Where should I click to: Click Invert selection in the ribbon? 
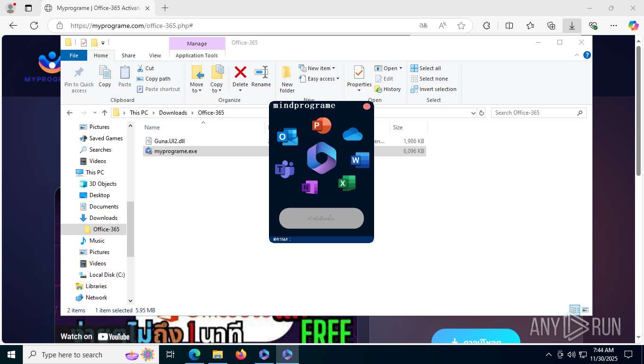click(433, 89)
